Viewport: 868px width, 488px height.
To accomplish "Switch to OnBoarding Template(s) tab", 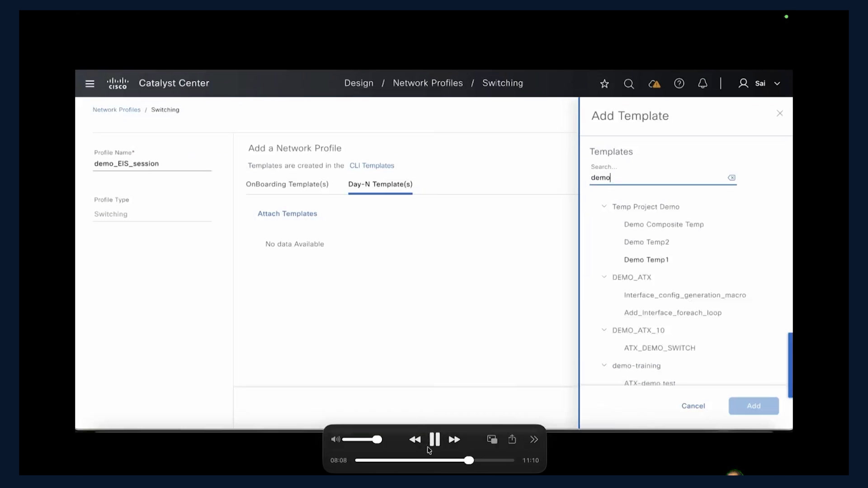I will tap(287, 184).
